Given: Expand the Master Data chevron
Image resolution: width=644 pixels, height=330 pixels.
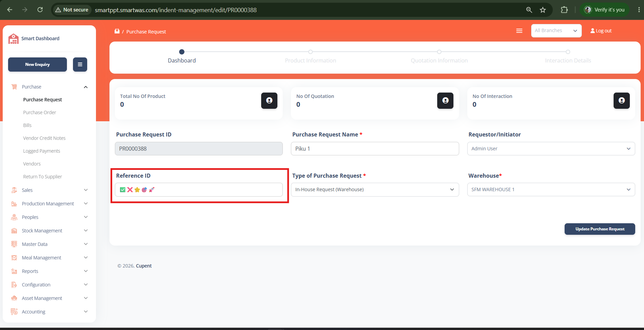Looking at the screenshot, I should (86, 244).
